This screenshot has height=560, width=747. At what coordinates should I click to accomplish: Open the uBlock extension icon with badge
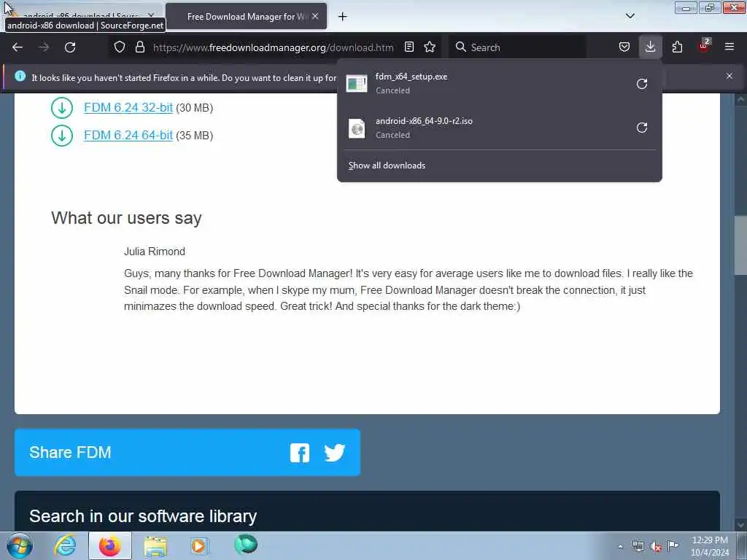click(x=704, y=46)
